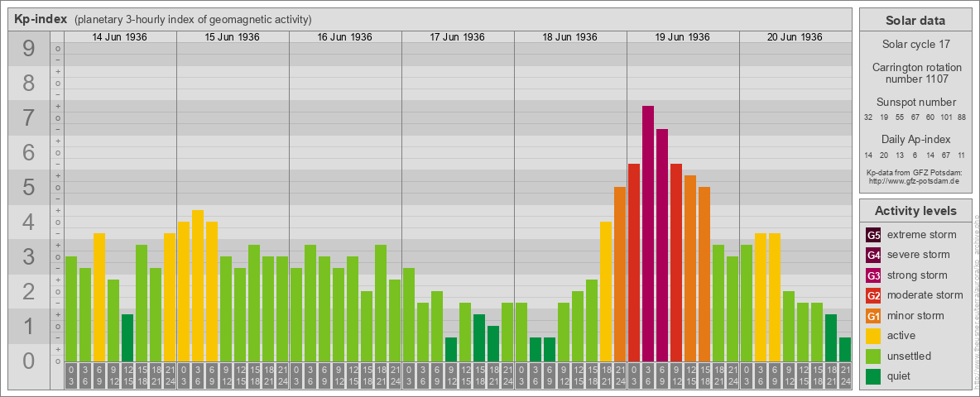
Task: Select the 14 Jun 1936 date header
Action: [120, 37]
